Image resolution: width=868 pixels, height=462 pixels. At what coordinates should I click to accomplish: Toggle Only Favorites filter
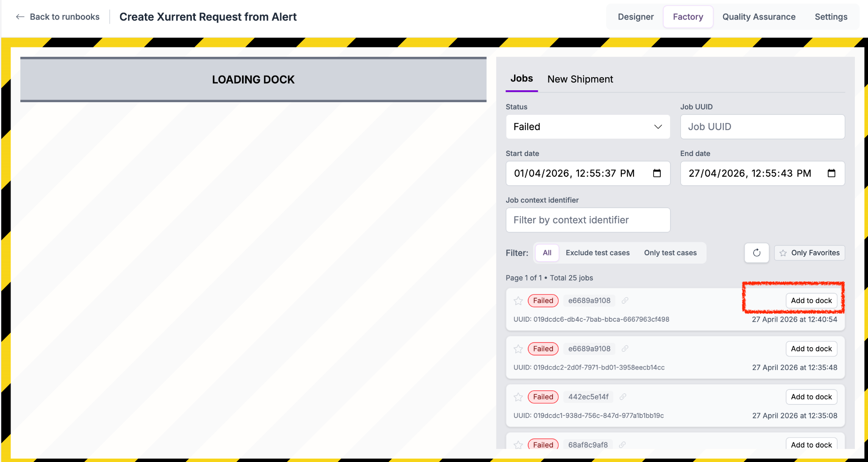[x=810, y=253]
